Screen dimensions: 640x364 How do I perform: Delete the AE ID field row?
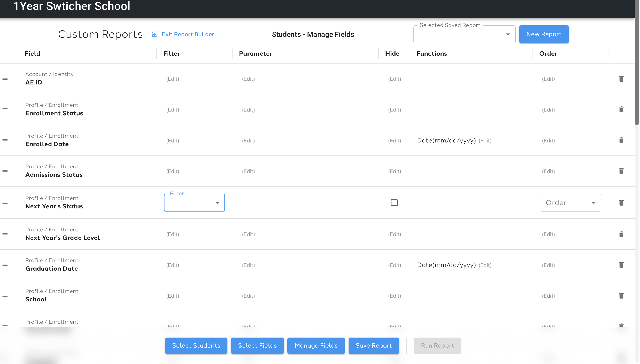pyautogui.click(x=621, y=79)
